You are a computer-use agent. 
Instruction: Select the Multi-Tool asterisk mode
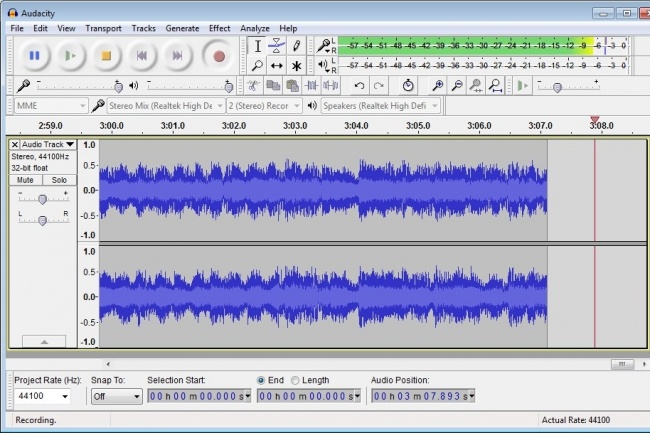(296, 65)
